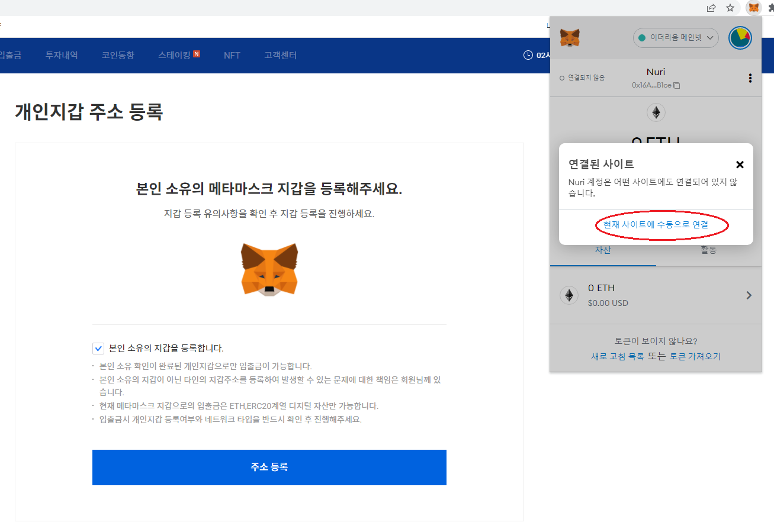Click the clock icon in the navigation bar

(528, 55)
